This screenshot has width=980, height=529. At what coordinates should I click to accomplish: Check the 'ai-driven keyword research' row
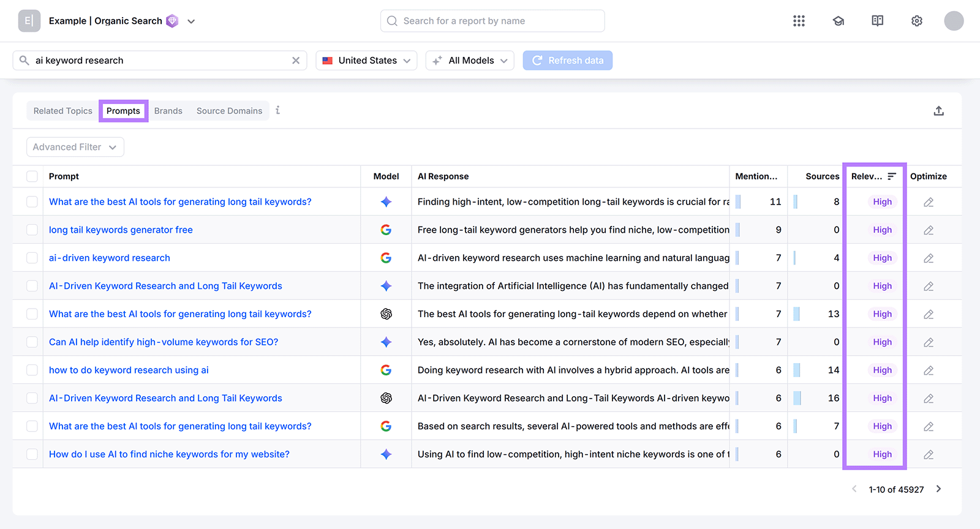click(32, 258)
